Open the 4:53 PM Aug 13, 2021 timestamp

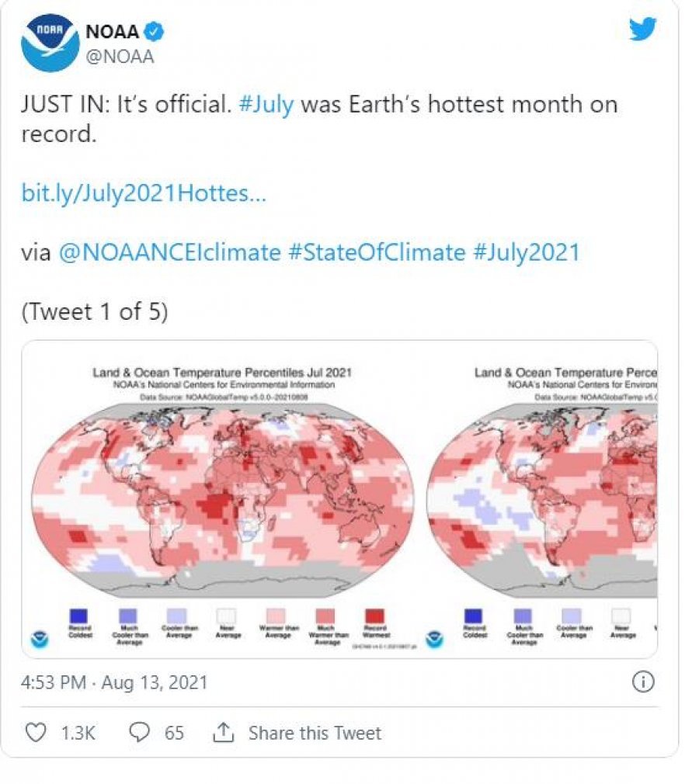(x=114, y=682)
